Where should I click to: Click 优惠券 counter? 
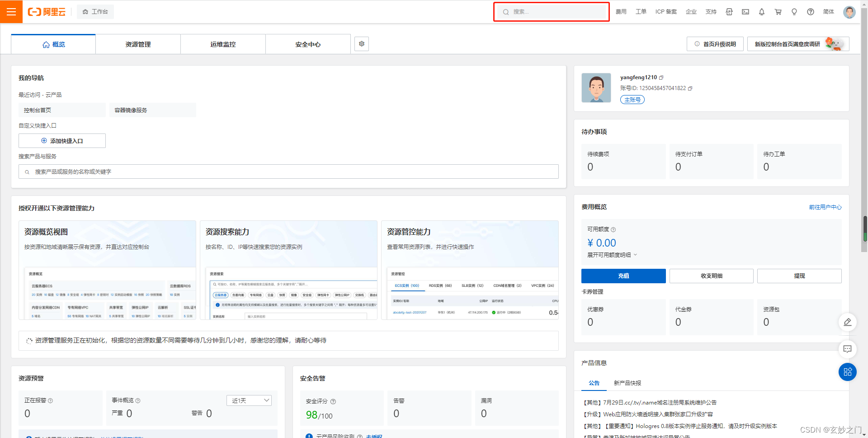pos(623,317)
